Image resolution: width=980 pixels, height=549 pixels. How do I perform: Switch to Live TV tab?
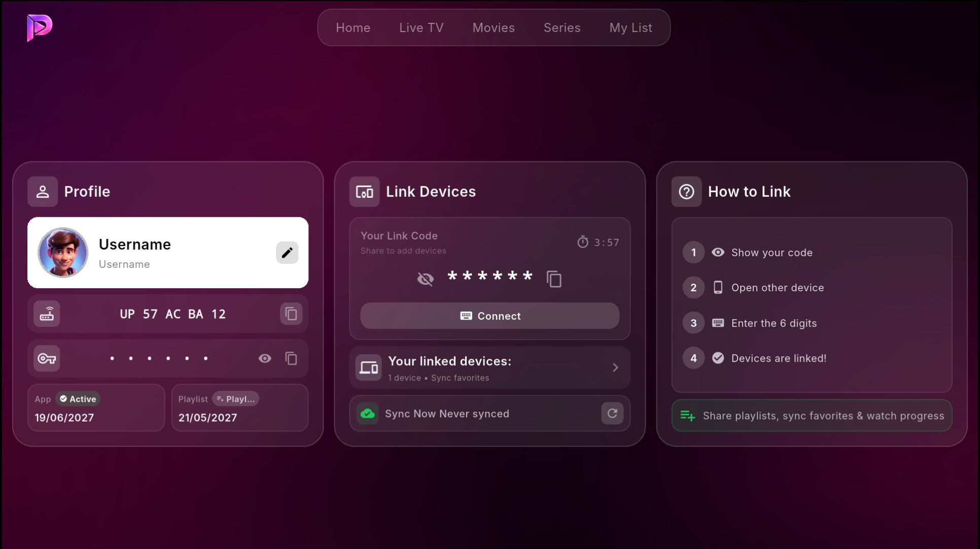[x=421, y=28]
